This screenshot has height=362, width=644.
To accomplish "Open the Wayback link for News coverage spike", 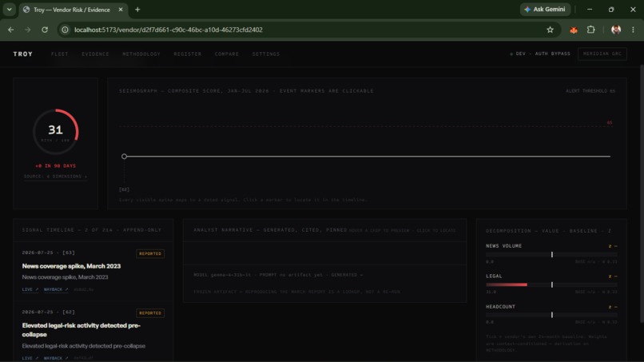I will pyautogui.click(x=55, y=289).
